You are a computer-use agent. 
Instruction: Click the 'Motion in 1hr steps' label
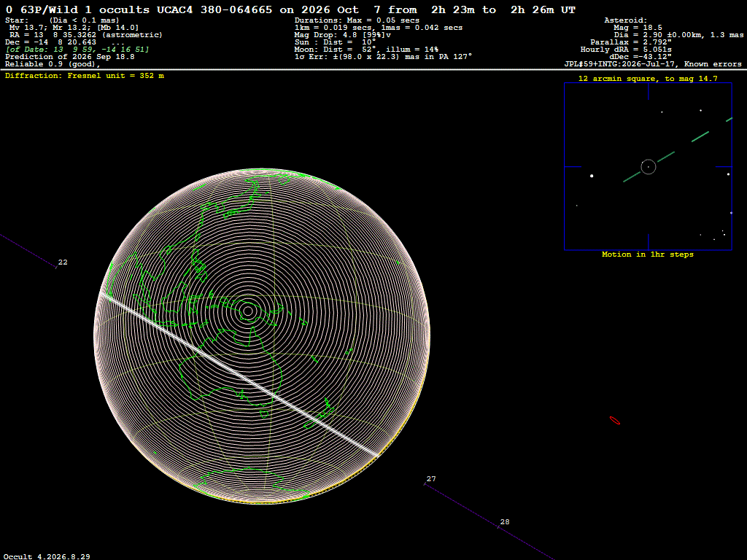pyautogui.click(x=648, y=254)
